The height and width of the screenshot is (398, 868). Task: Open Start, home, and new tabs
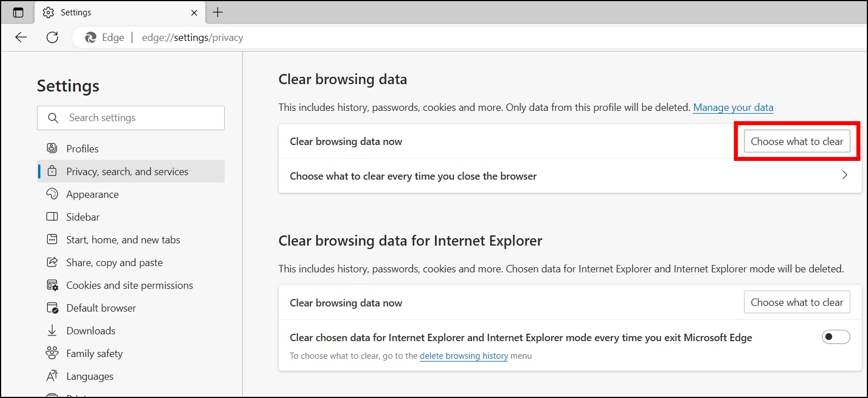131,239
